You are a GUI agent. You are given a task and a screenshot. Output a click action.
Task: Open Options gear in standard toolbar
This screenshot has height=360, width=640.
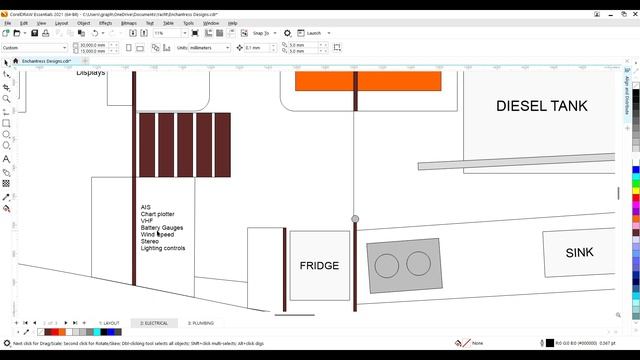coord(287,33)
